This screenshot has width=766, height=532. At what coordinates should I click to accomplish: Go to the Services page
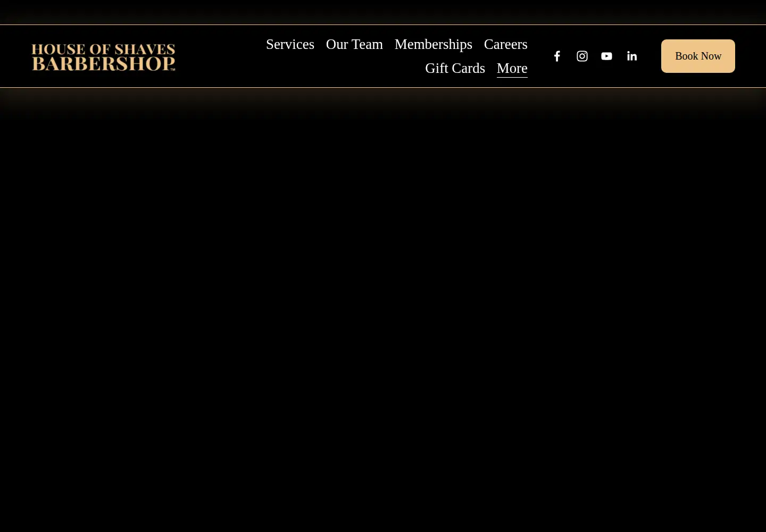point(290,44)
